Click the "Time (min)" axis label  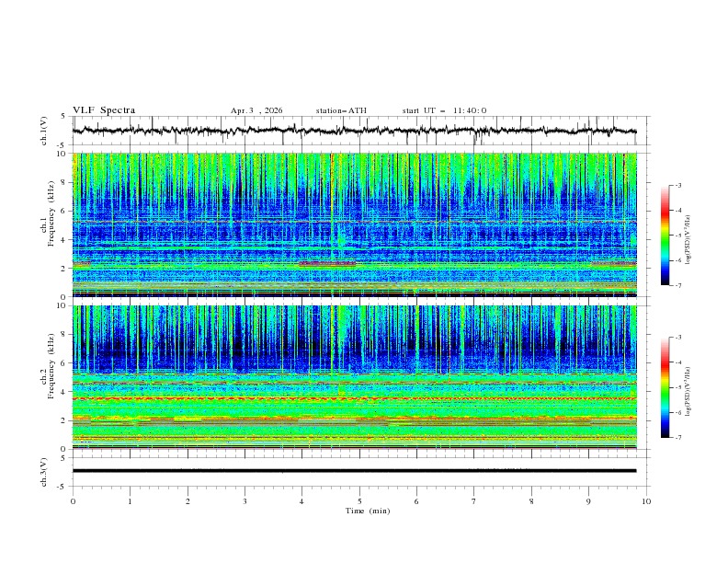pyautogui.click(x=368, y=511)
